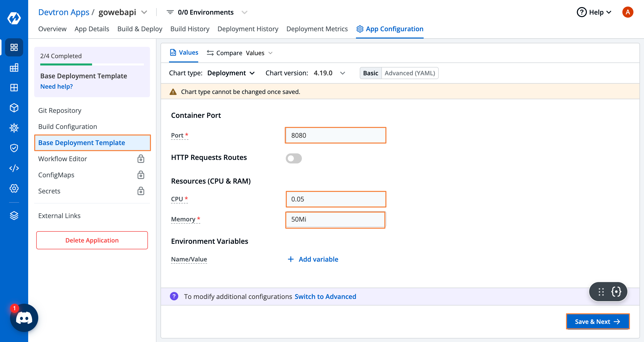Expand the 0/0 Environments dropdown chevron

point(244,12)
